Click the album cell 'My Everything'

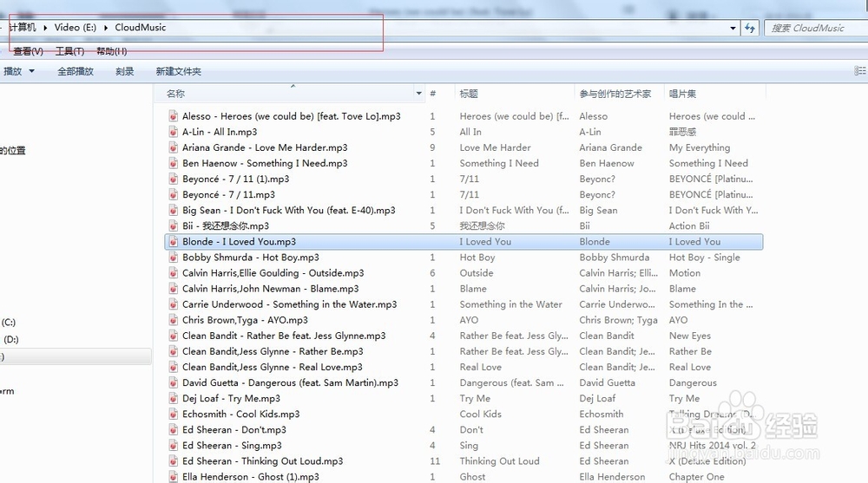699,147
